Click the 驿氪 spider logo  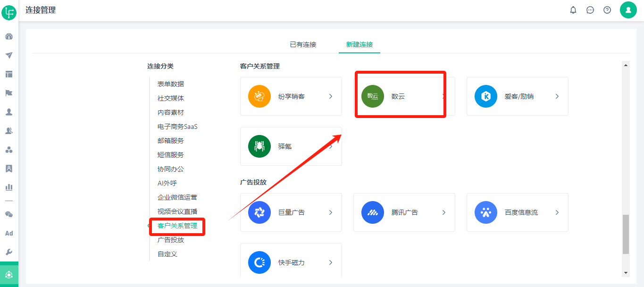(259, 146)
